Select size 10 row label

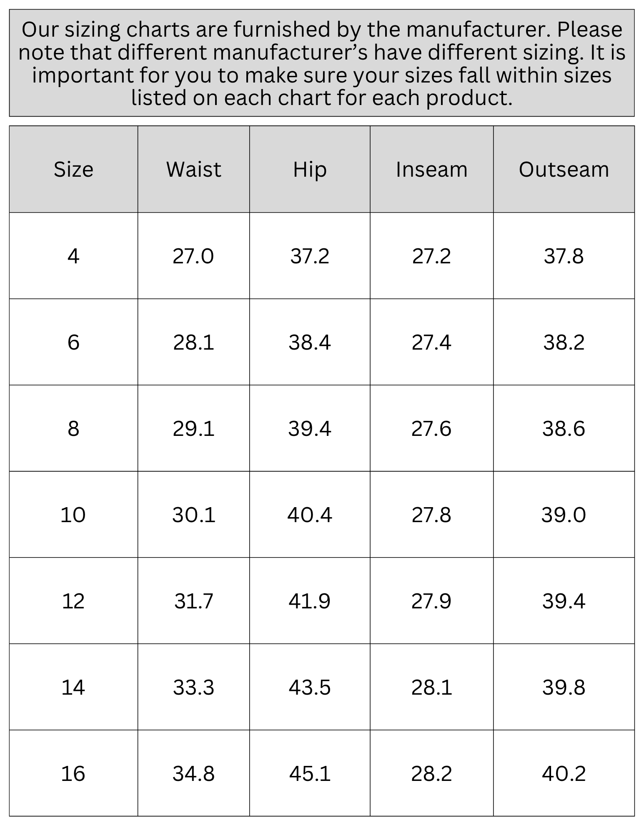pos(73,515)
